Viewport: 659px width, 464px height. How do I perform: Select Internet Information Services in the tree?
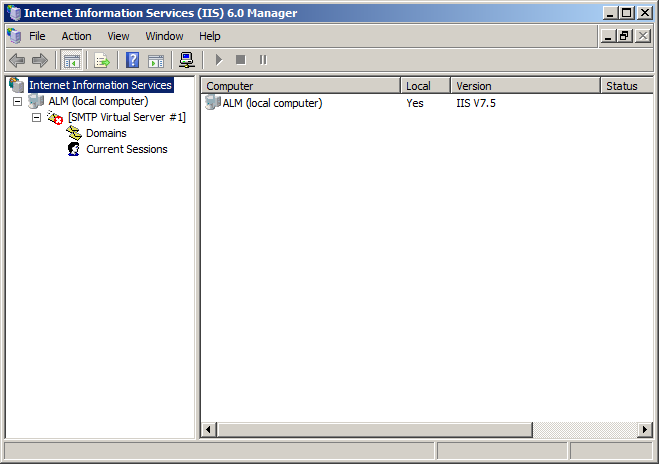(x=100, y=85)
